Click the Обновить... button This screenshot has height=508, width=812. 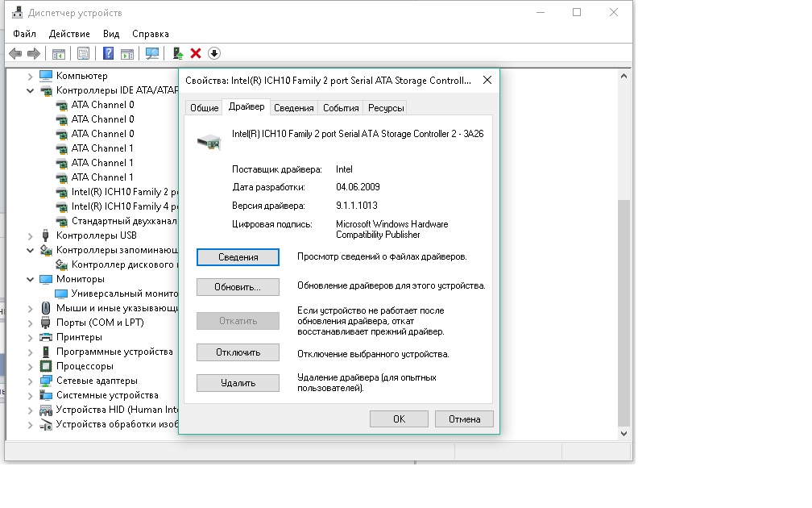(x=238, y=287)
